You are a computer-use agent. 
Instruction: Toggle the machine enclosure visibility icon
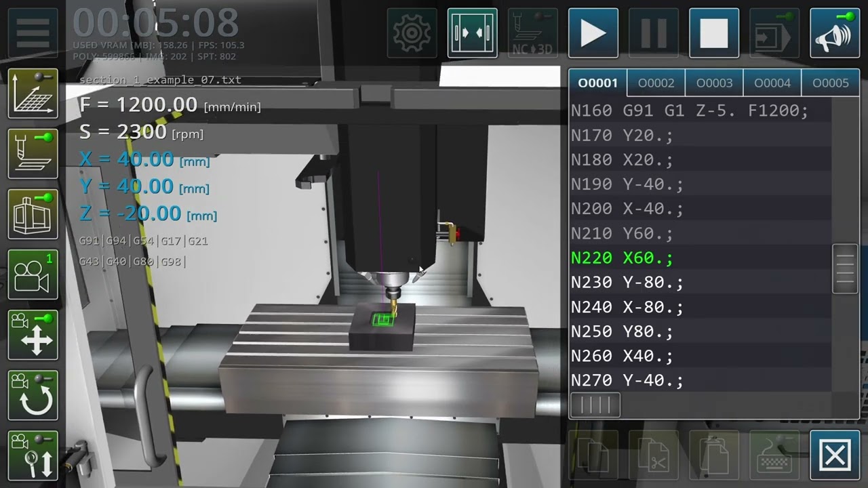click(x=33, y=214)
